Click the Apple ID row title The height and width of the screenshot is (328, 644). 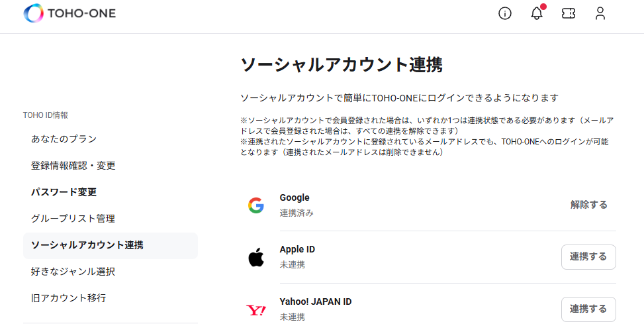(x=297, y=250)
